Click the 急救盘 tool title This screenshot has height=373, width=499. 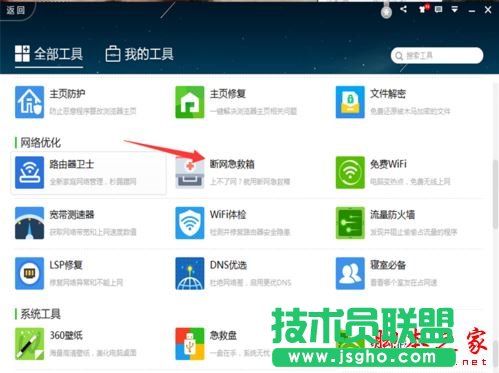(223, 335)
